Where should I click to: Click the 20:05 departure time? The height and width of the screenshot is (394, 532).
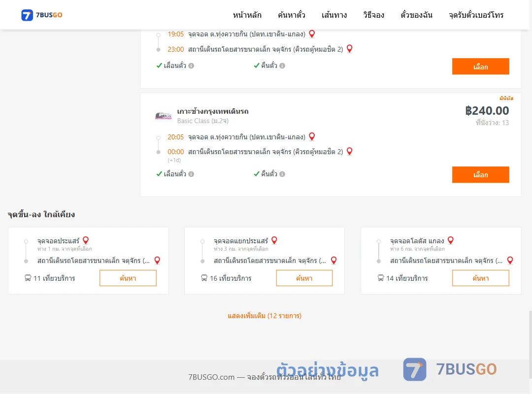click(x=175, y=137)
